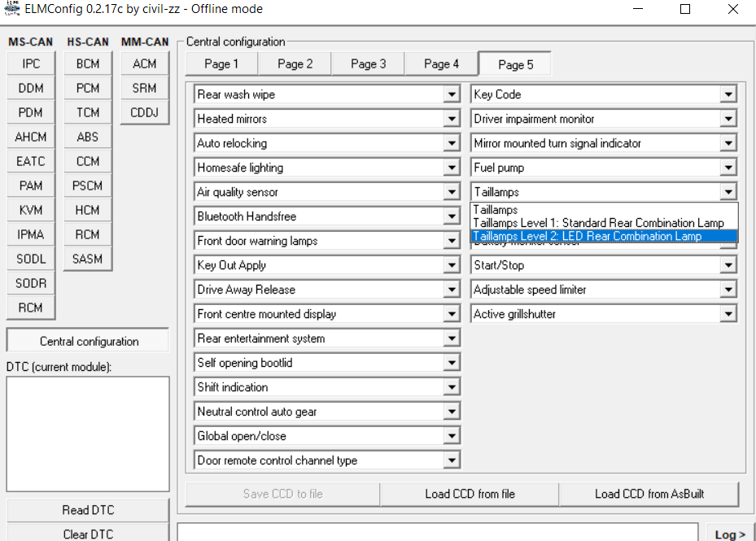Choose Taillamps Level 1: Standard Rear Combination Lamp
The image size is (756, 541).
coord(598,223)
